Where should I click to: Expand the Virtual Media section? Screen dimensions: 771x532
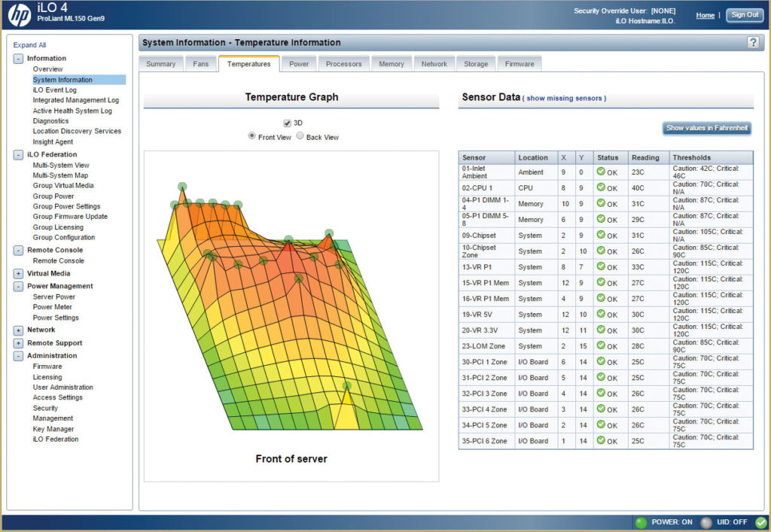pos(18,274)
